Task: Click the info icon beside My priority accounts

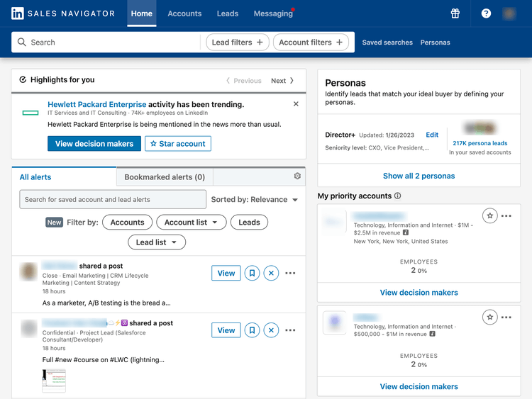Action: point(398,196)
